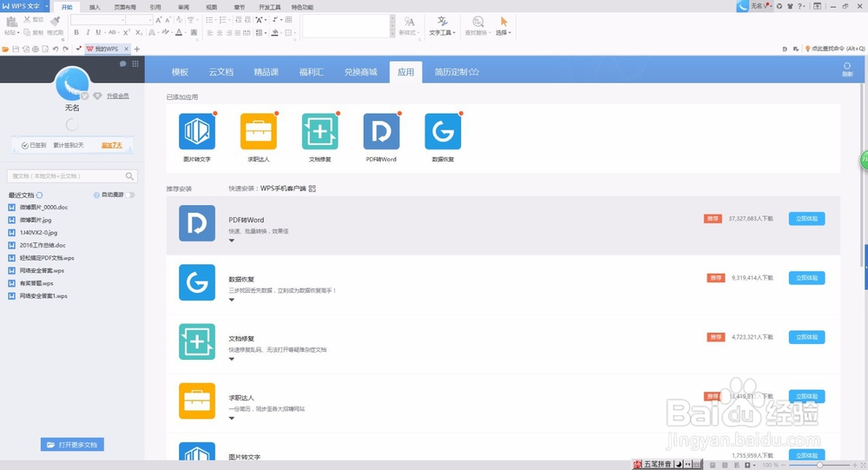Click the 漏签7天 orange link
868x470 pixels.
click(112, 145)
